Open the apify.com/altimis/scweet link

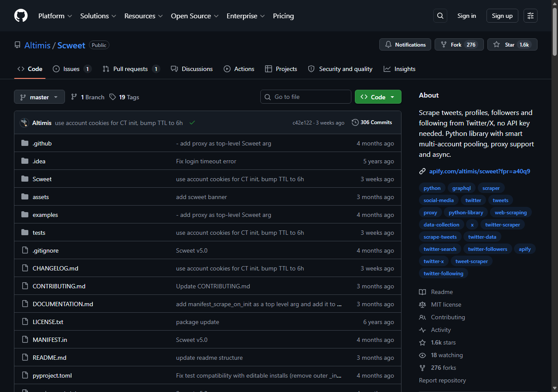[480, 171]
